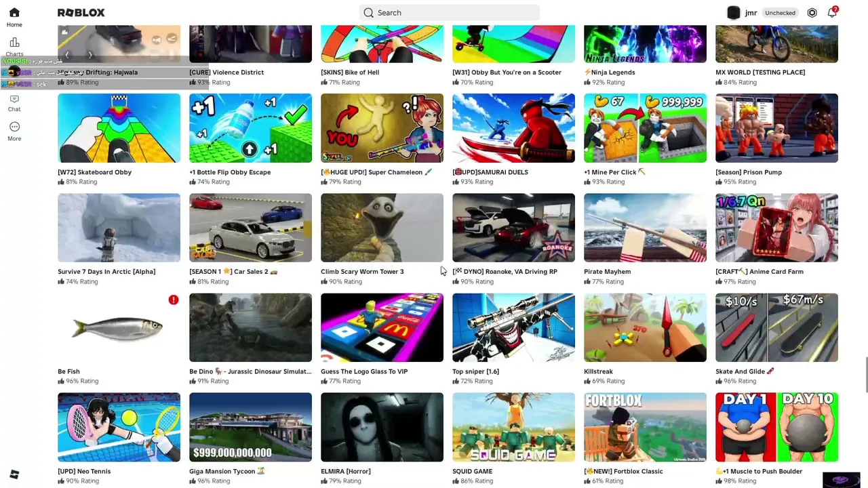
Task: Open the Fortblox Classic thumbnail
Action: pyautogui.click(x=645, y=427)
